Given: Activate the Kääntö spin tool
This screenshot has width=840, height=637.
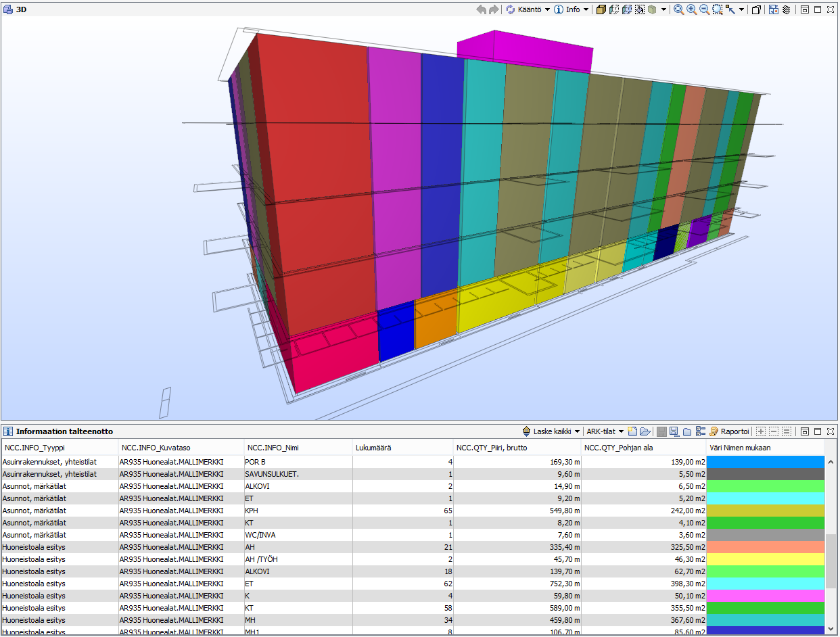Looking at the screenshot, I should point(523,9).
